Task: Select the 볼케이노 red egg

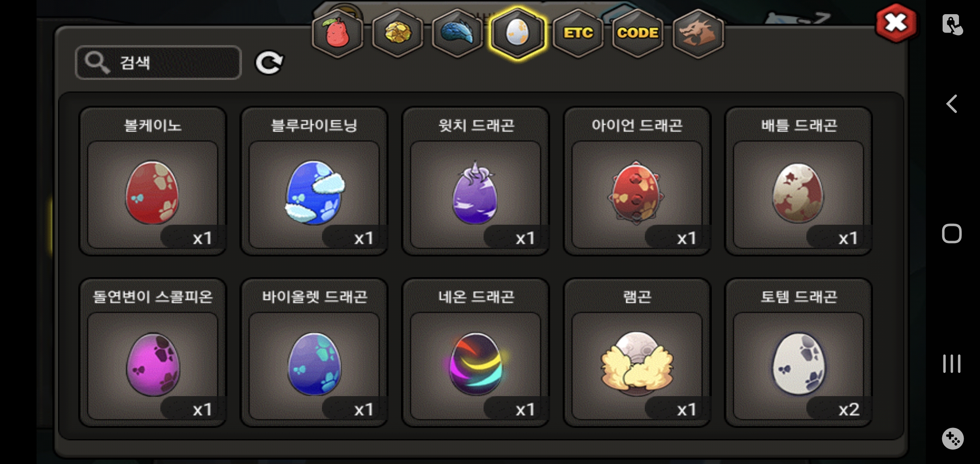Action: (x=153, y=181)
